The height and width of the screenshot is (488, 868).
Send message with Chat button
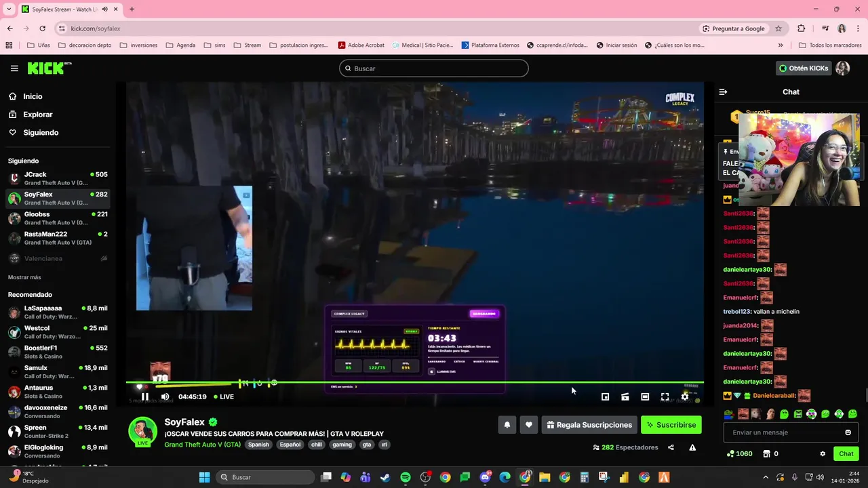[846, 454]
